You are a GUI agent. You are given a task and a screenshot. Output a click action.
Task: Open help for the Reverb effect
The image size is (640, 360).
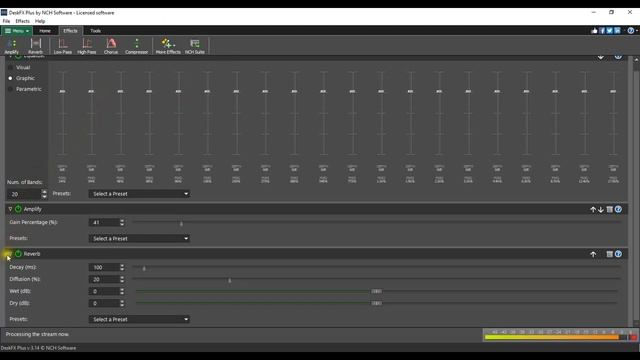click(618, 254)
